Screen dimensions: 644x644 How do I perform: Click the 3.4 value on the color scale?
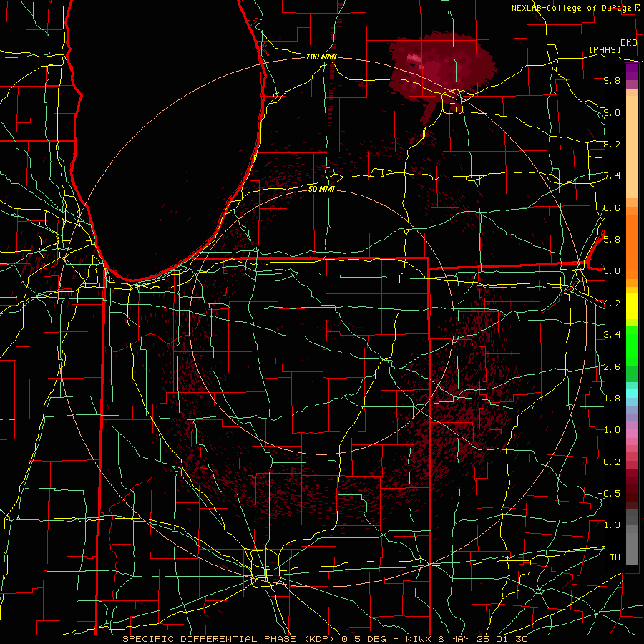pos(612,335)
